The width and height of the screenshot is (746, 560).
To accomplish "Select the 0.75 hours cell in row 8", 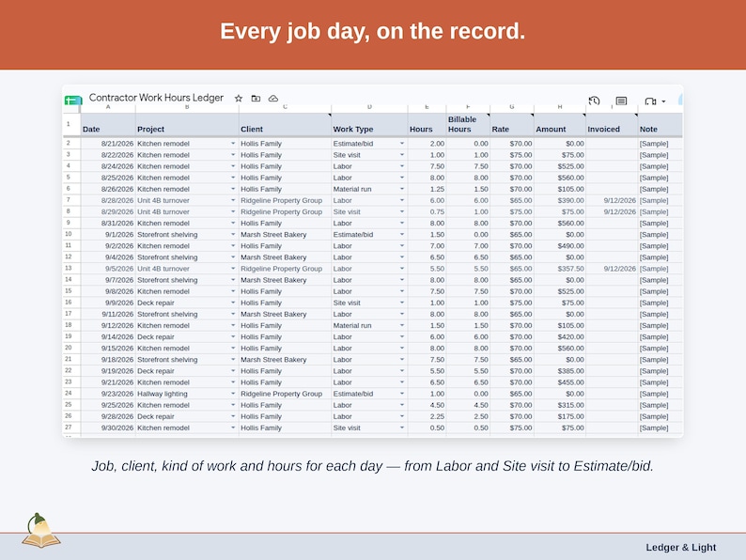I will tap(427, 211).
